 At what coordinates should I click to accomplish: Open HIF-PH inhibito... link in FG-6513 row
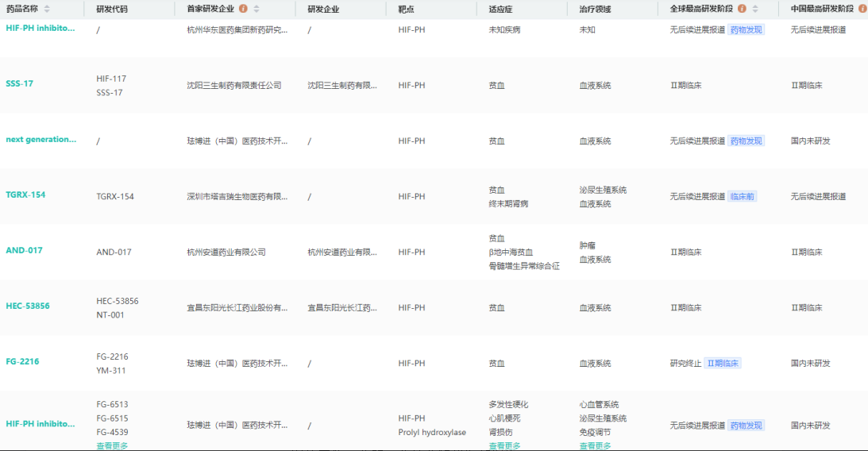[40, 424]
